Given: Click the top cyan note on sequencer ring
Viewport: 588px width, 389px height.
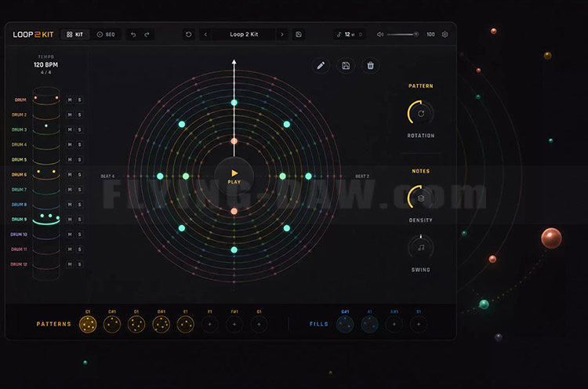Looking at the screenshot, I should click(x=234, y=103).
